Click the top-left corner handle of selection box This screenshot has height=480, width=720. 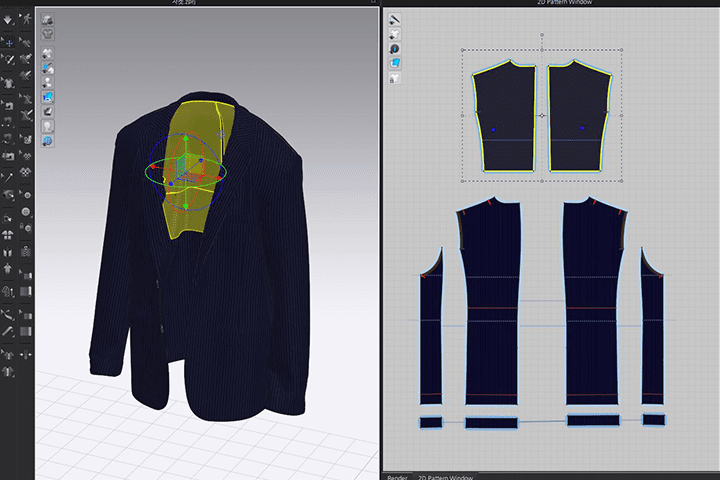tap(462, 50)
